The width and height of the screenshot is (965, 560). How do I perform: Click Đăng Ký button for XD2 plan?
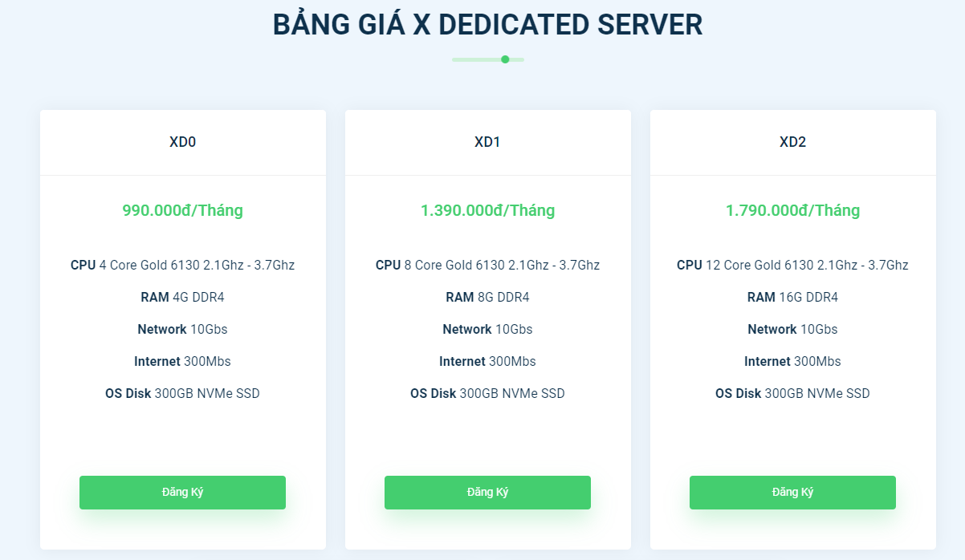792,492
